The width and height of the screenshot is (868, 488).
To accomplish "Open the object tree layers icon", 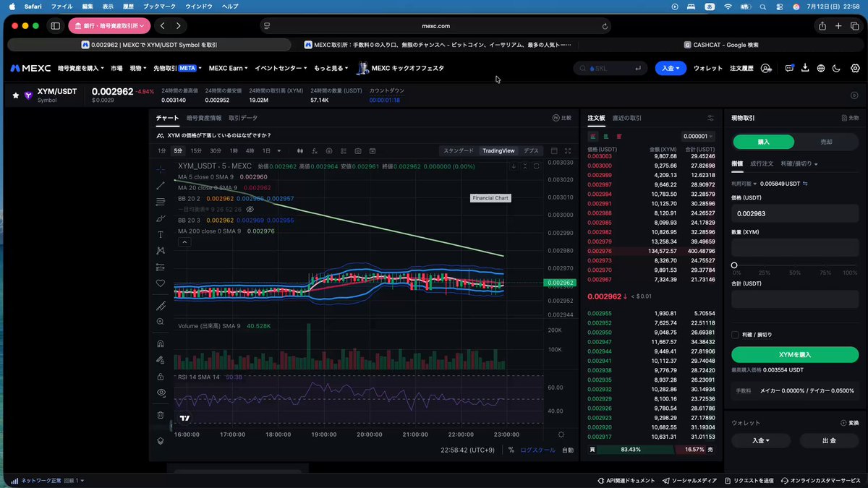I will tap(161, 440).
